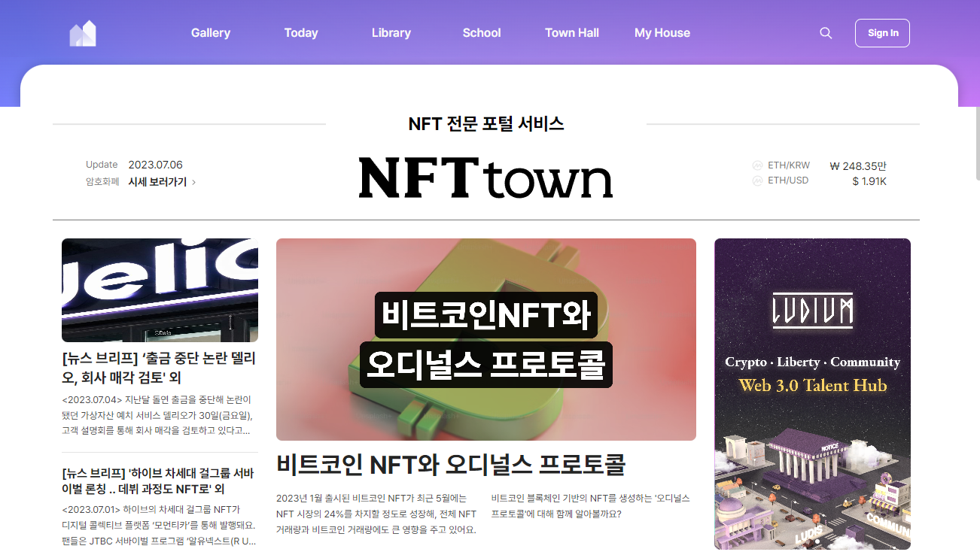Click the ETH/KRW label

coord(789,165)
